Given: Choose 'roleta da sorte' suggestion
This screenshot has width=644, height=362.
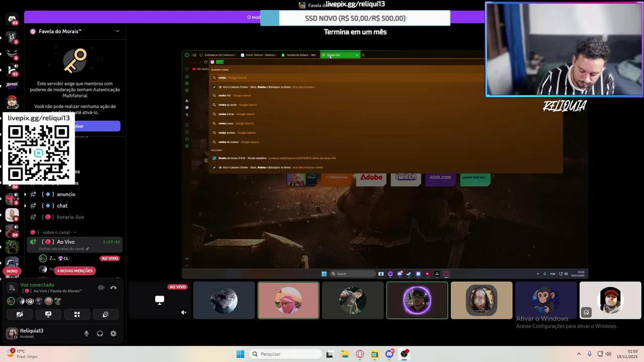Looking at the screenshot, I should pyautogui.click(x=385, y=105).
